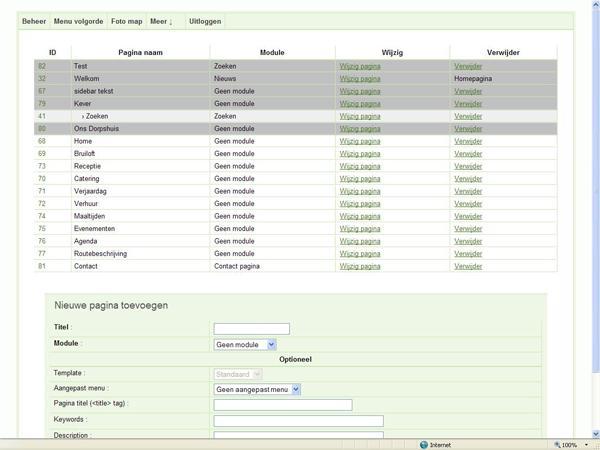
Task: Edit the Verjaardag page
Action: coord(360,191)
